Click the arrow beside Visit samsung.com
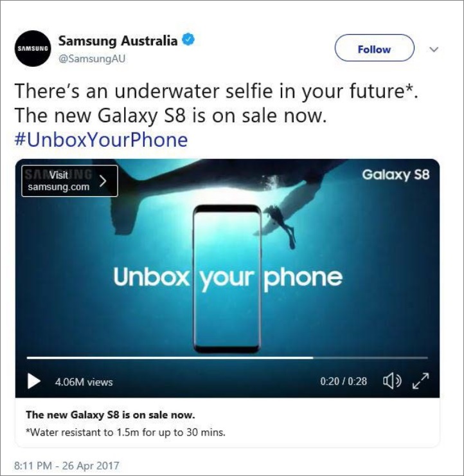 (x=103, y=181)
